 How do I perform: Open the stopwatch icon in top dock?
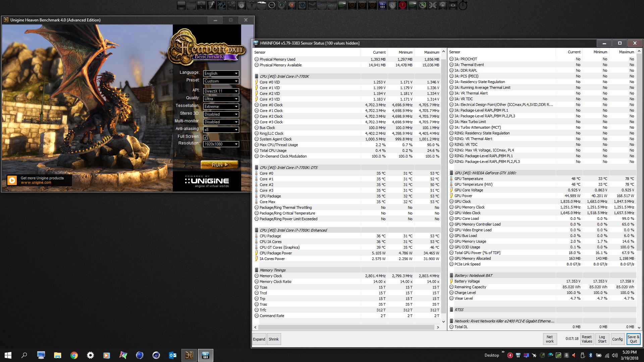point(463,5)
